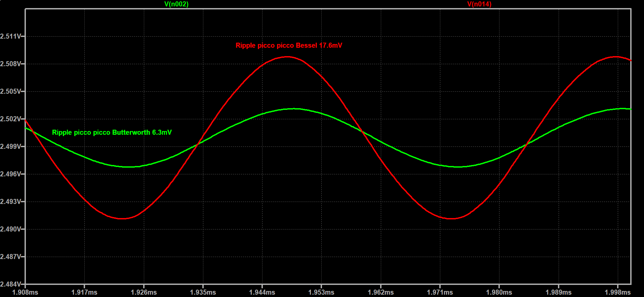Click the 1.962ms time axis label
This screenshot has height=297, width=644.
coord(381,292)
